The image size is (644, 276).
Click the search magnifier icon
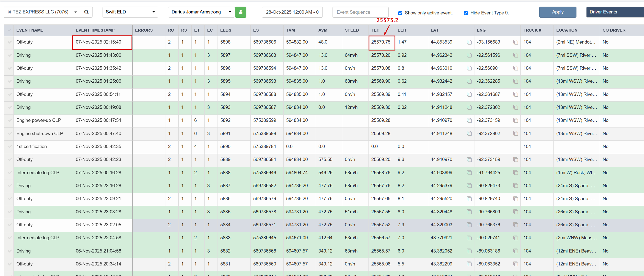[x=86, y=12]
